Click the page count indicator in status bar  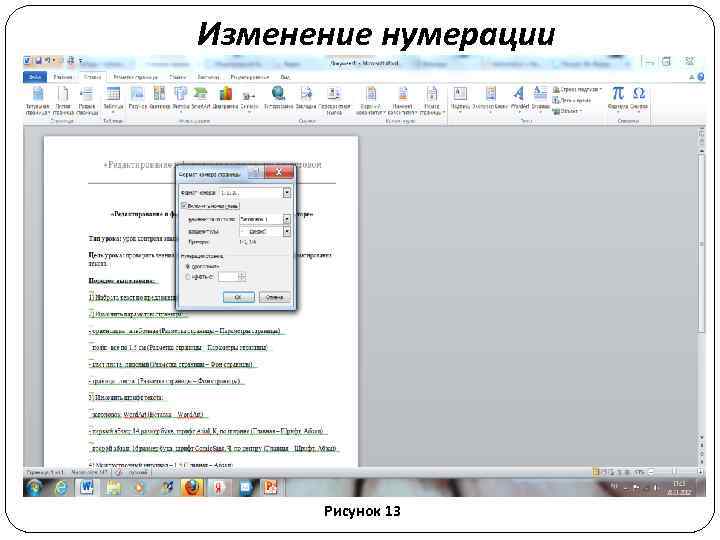click(45, 472)
